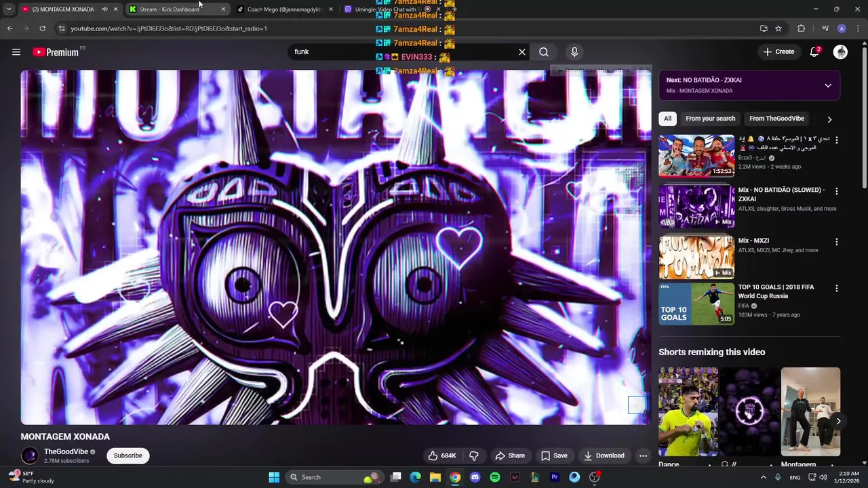Open Chrome extensions puzzle icon
This screenshot has width=868, height=488.
point(802,28)
